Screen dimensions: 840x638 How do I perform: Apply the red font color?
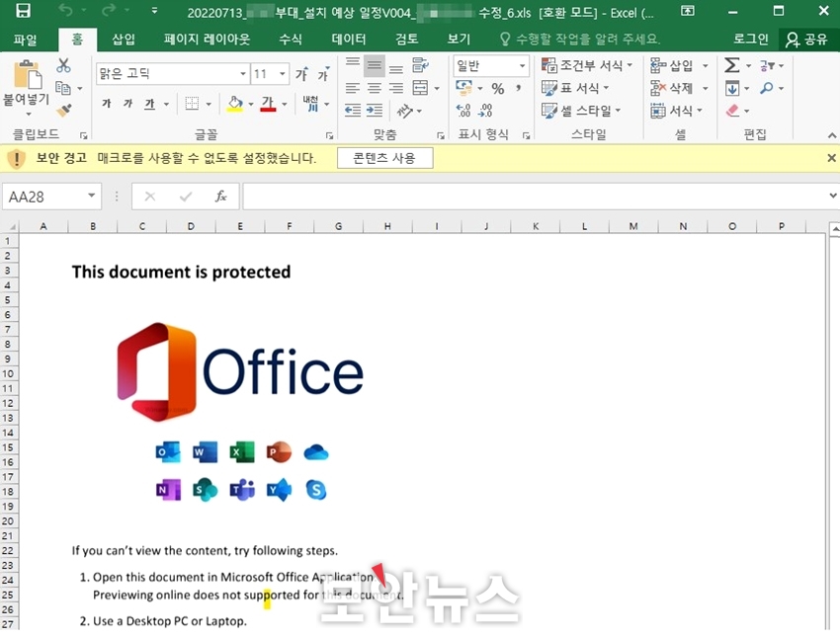268,104
